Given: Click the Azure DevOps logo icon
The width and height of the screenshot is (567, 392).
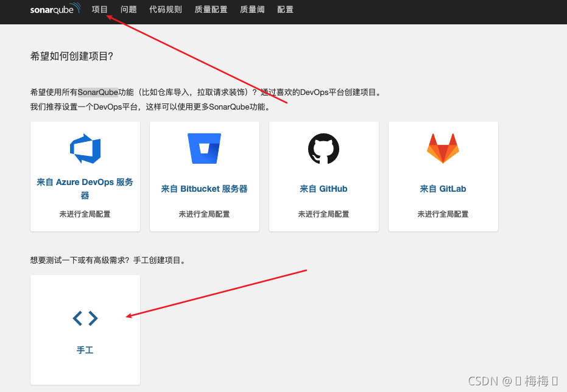Looking at the screenshot, I should 85,149.
